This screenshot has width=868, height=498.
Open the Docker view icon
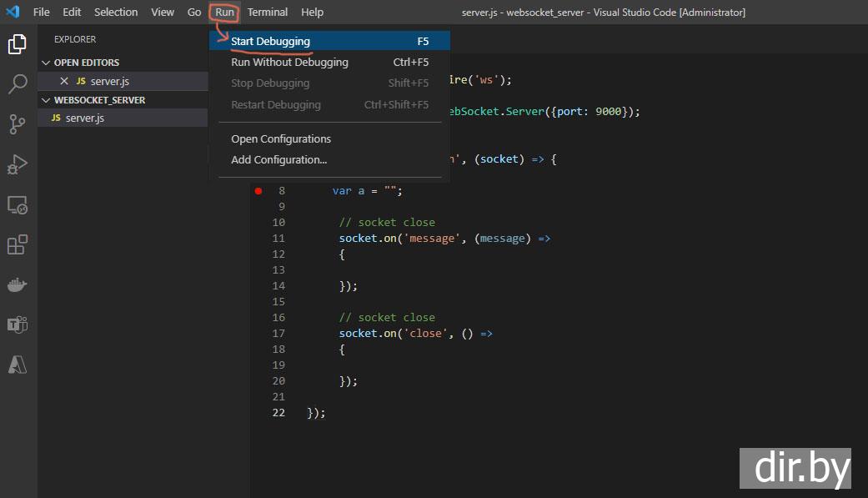click(x=17, y=285)
